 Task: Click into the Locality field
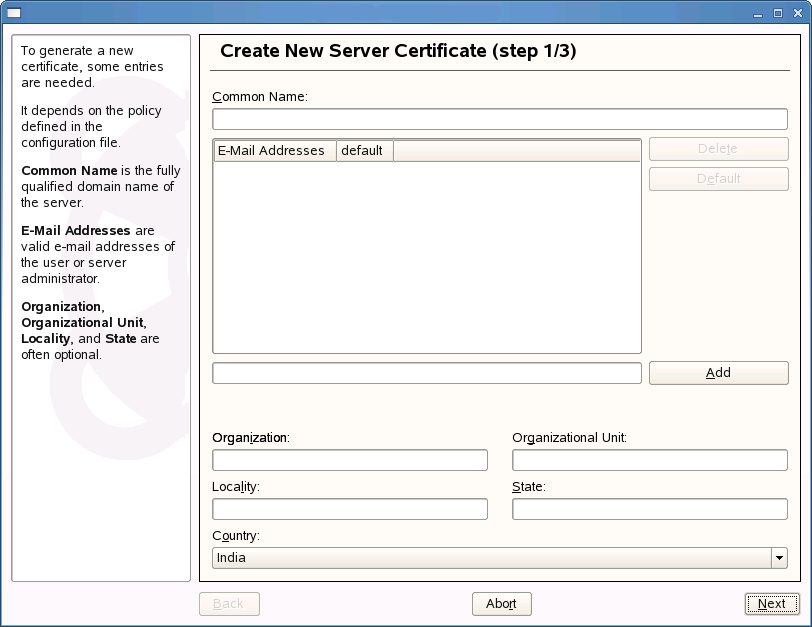pyautogui.click(x=350, y=509)
